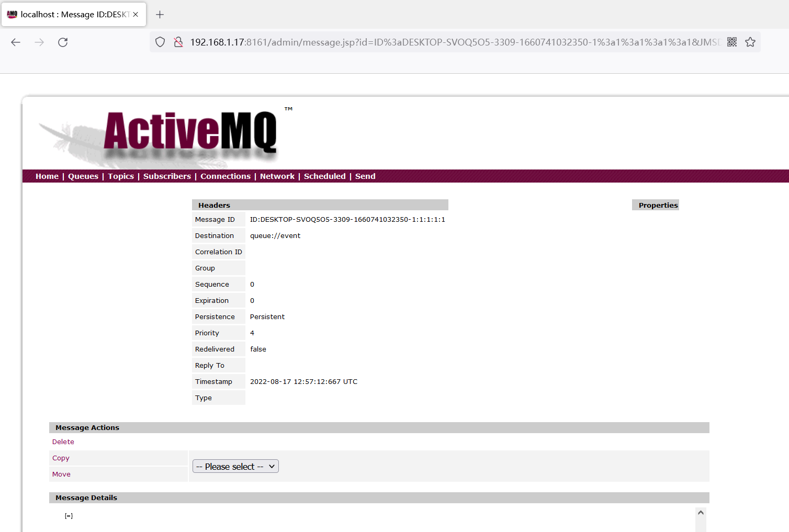
Task: Open the Topics page
Action: point(121,176)
